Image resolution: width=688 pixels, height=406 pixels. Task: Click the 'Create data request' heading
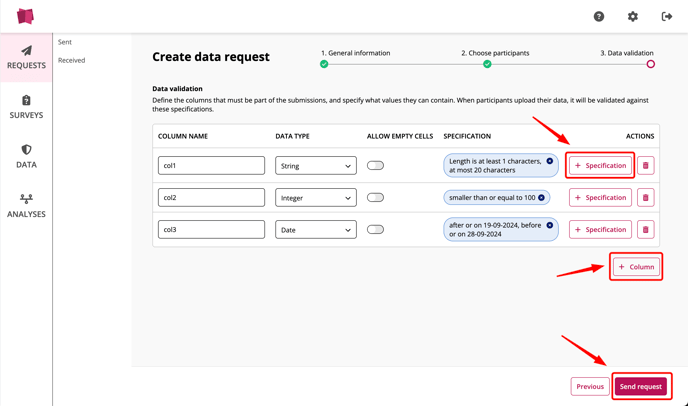(211, 57)
